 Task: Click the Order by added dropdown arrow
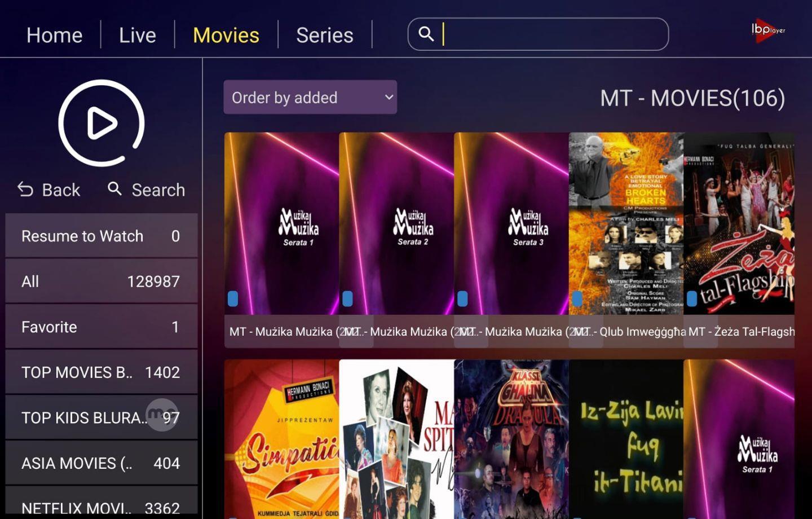pos(389,97)
